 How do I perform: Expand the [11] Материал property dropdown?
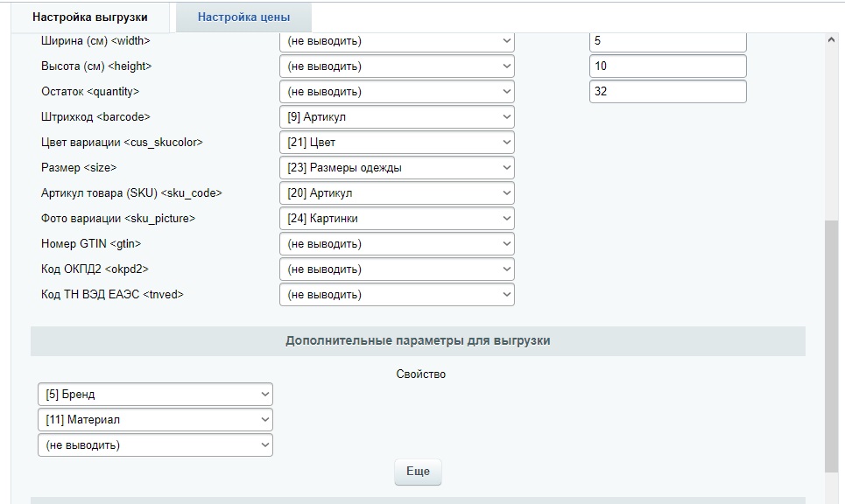(155, 420)
